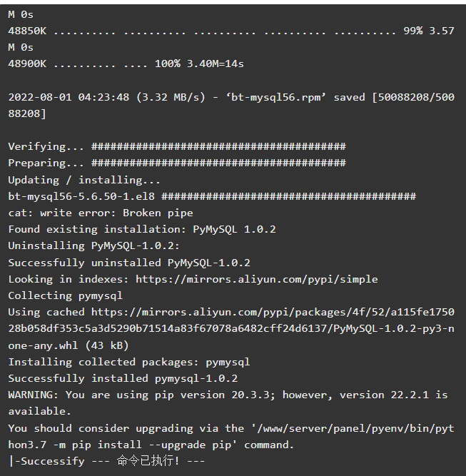Click the mirrors.aliyun.com/pypi/simple index URL
466x476 pixels.
pos(256,279)
